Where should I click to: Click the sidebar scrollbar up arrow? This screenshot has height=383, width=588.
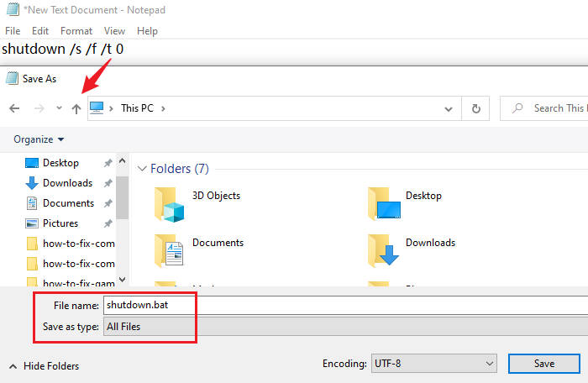click(x=123, y=161)
